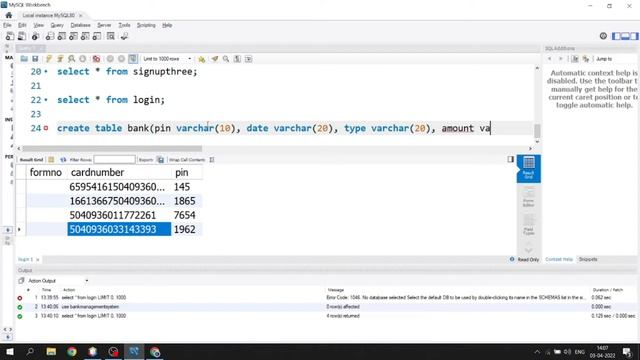This screenshot has width=640, height=360.
Task: Click the rollback transaction icon
Action: pyautogui.click(x=121, y=59)
